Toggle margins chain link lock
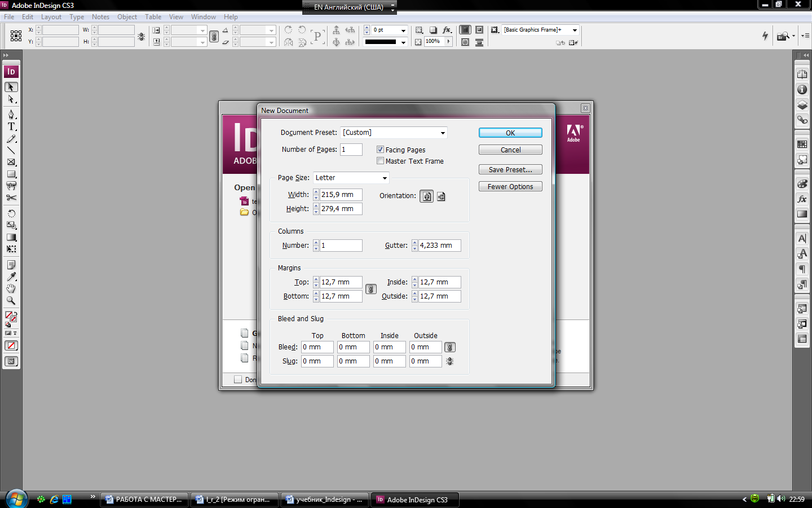The width and height of the screenshot is (812, 508). [x=370, y=289]
